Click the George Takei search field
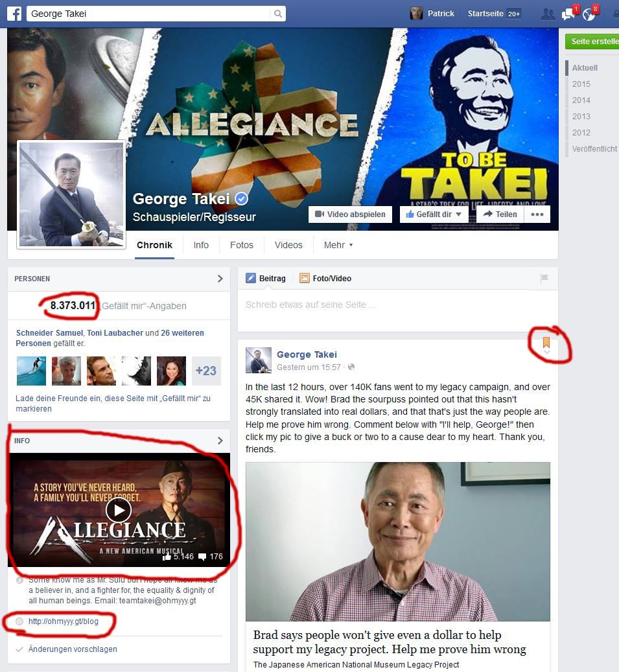 [148, 14]
